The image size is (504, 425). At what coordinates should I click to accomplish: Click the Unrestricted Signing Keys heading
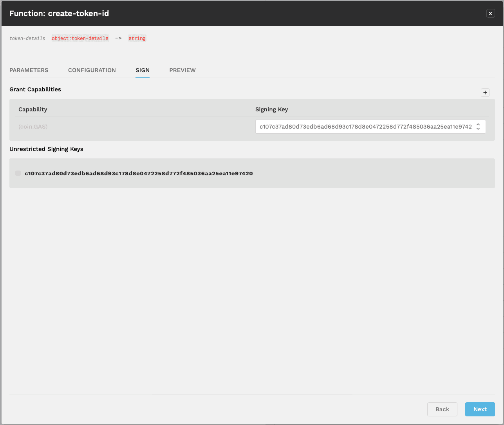(46, 149)
